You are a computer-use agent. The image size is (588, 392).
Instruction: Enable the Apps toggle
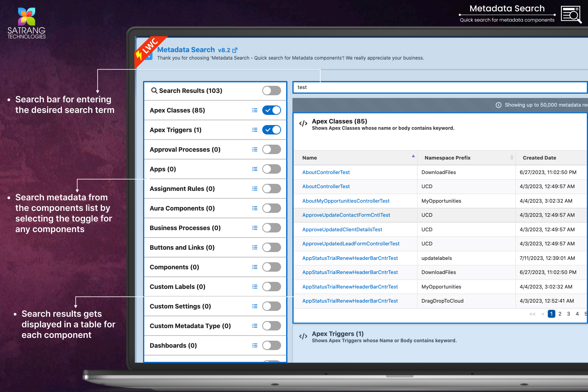pyautogui.click(x=272, y=169)
